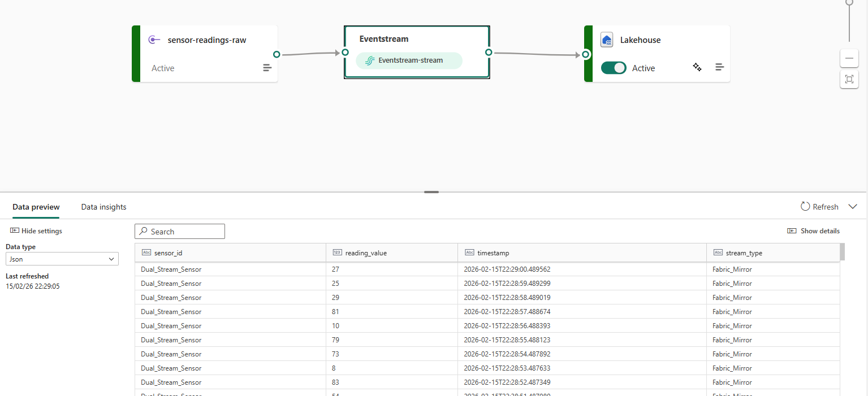Click reading value cell 83

click(392, 382)
